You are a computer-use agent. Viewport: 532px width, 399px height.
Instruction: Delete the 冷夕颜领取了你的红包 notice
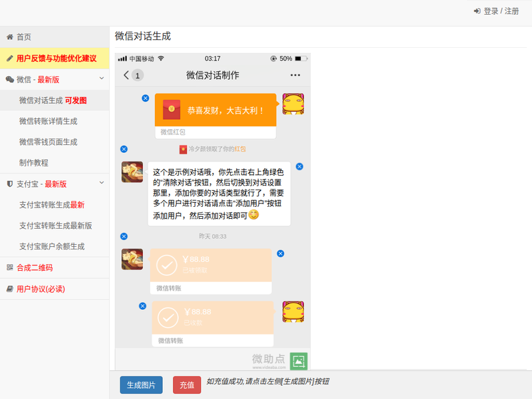tap(124, 149)
